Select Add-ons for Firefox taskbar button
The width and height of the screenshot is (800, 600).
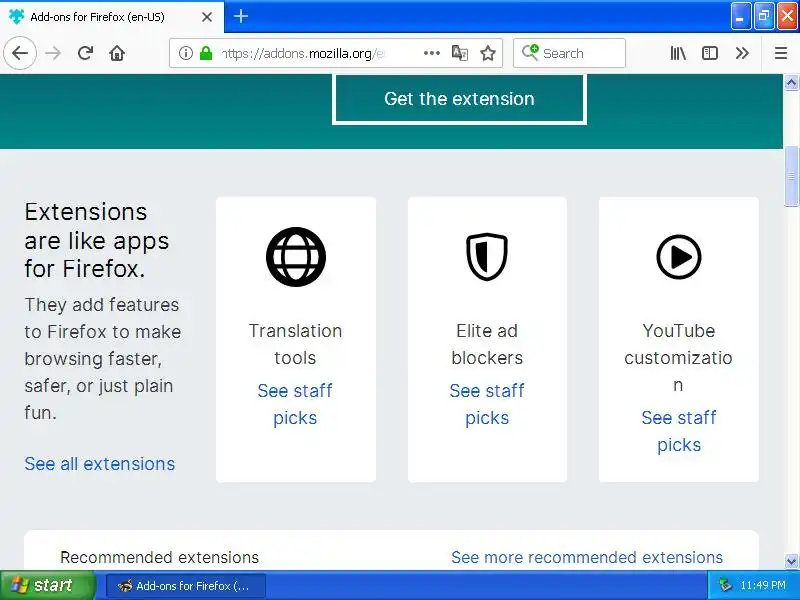point(186,586)
